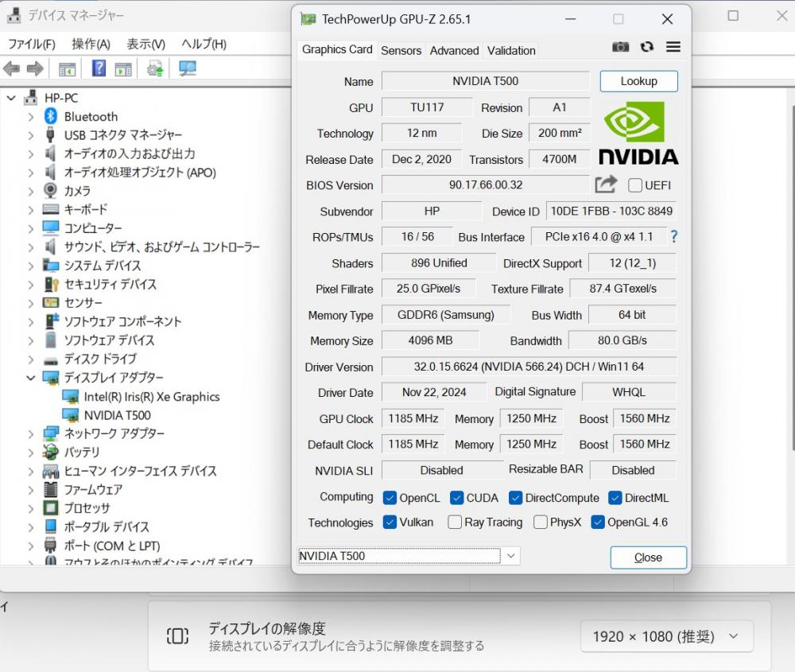This screenshot has height=672, width=795.
Task: Open the 表示(V) menu
Action: click(x=145, y=44)
